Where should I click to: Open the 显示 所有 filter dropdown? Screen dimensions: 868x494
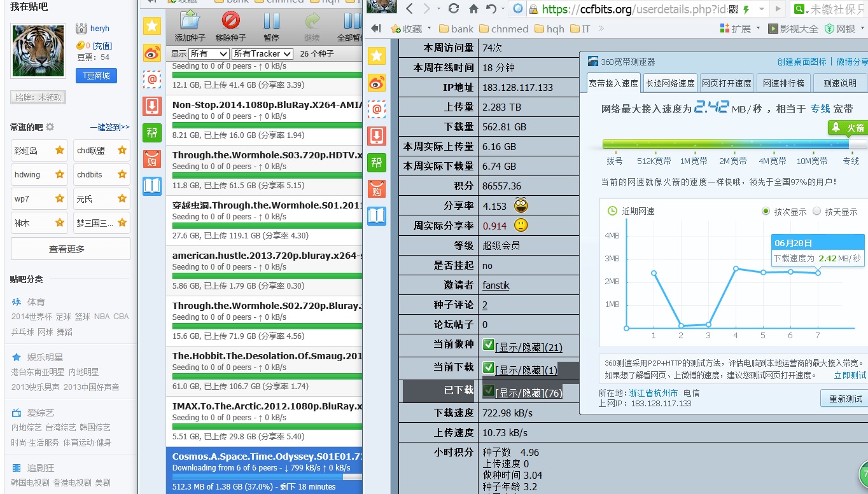[209, 54]
